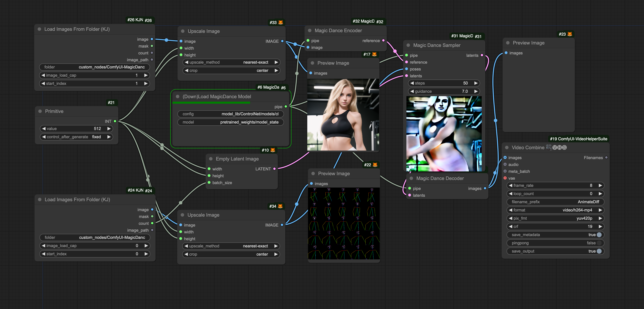Viewport: 644px width, 309px height.
Task: Increase the steps value with right arrow
Action: (x=476, y=83)
